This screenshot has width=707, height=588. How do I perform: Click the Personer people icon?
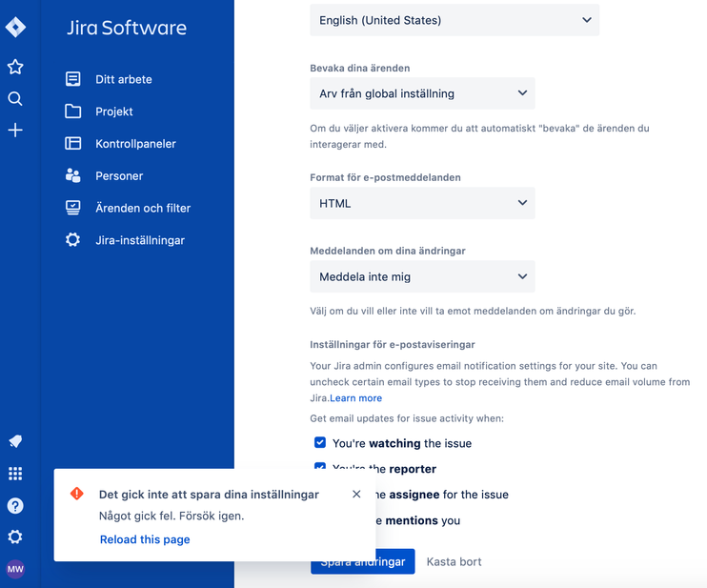[x=73, y=175]
